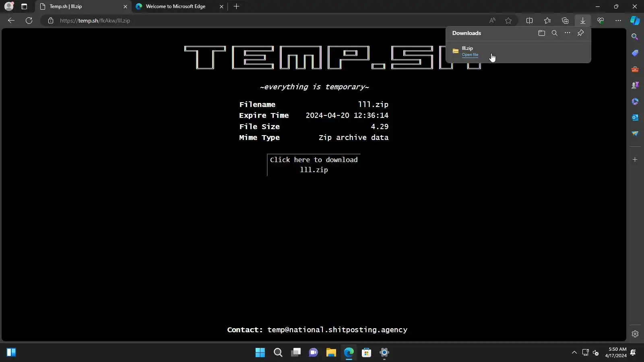Screen dimensions: 644x362
Task: Open the Edge profile avatar icon
Action: pos(9,6)
